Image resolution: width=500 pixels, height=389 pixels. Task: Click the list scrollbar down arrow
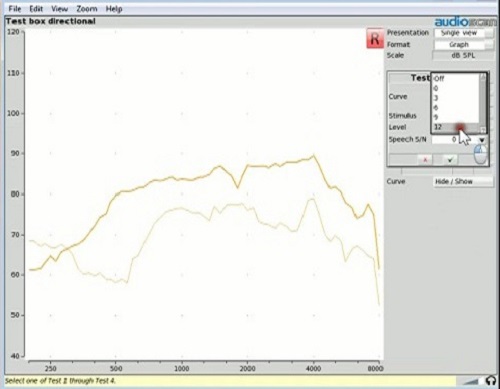pos(483,129)
